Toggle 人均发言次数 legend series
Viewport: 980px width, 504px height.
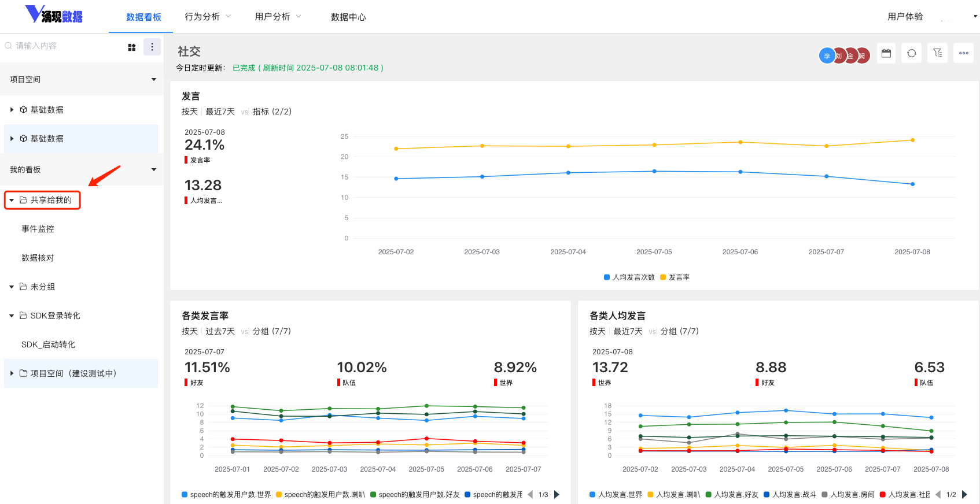coord(629,277)
